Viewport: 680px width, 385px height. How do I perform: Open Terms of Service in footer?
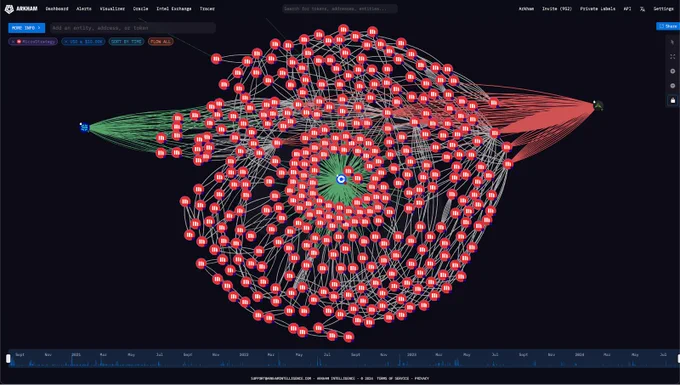click(x=392, y=378)
